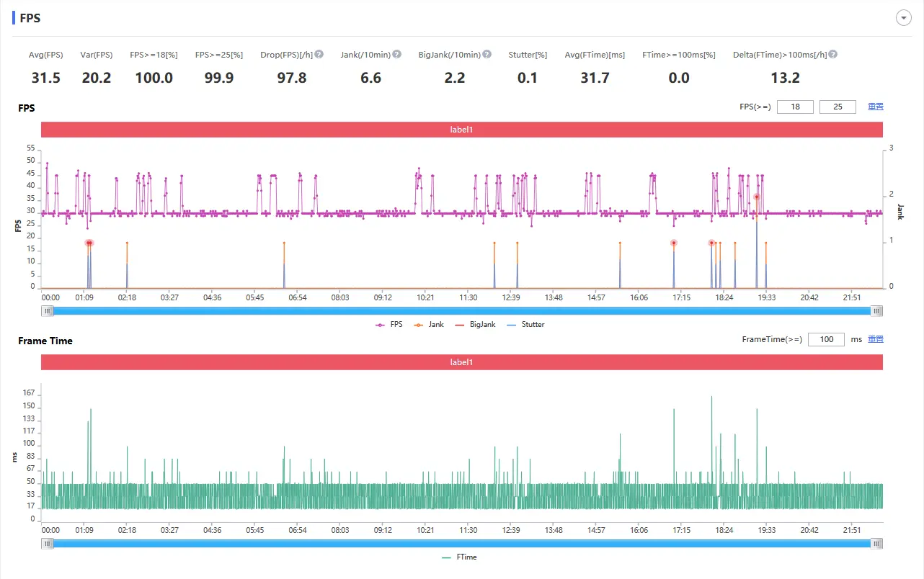Click the Var(FPS) value 20.2
Viewport: 924px width, 579px height.
[x=97, y=78]
